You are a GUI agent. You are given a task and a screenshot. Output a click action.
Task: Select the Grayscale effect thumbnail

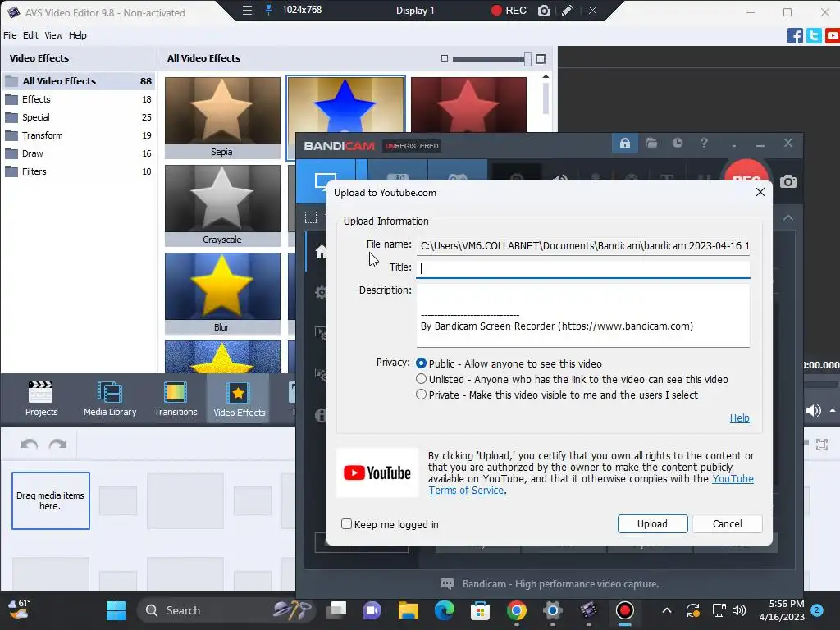(x=222, y=205)
